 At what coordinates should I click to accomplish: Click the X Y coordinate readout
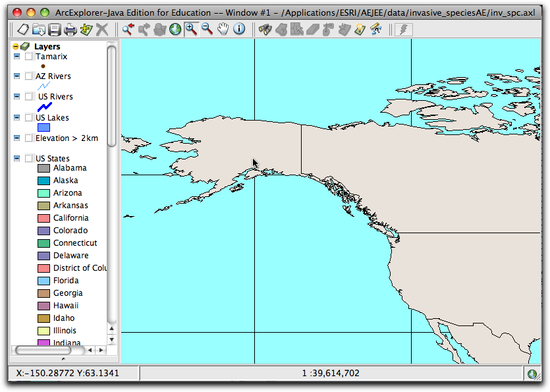point(67,373)
